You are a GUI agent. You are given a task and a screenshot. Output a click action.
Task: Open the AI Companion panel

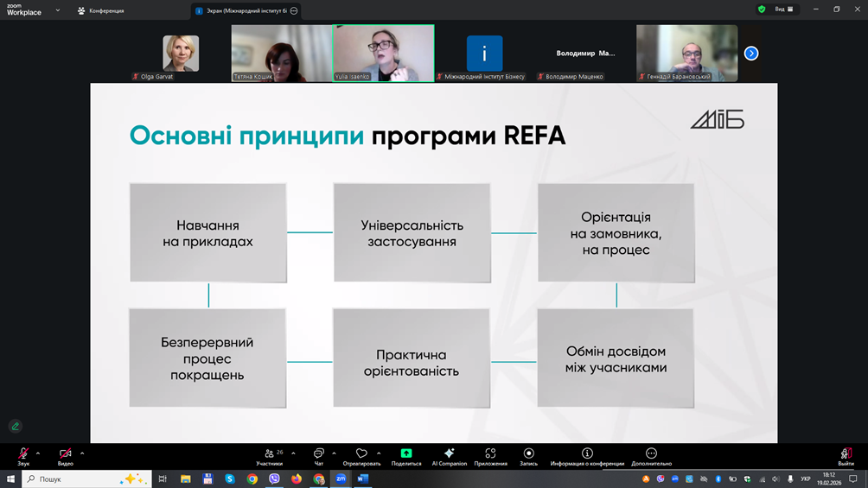click(449, 455)
